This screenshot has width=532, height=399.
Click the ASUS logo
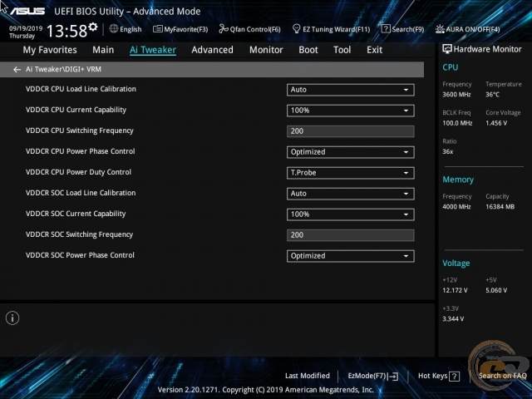pyautogui.click(x=27, y=11)
